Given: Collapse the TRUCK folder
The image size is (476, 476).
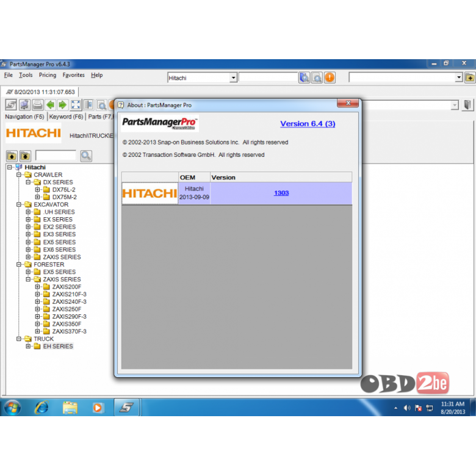Looking at the screenshot, I should (19, 339).
